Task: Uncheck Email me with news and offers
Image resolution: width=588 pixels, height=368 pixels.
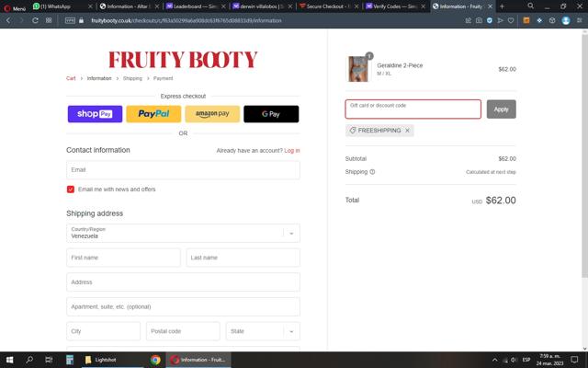Action: pyautogui.click(x=71, y=190)
